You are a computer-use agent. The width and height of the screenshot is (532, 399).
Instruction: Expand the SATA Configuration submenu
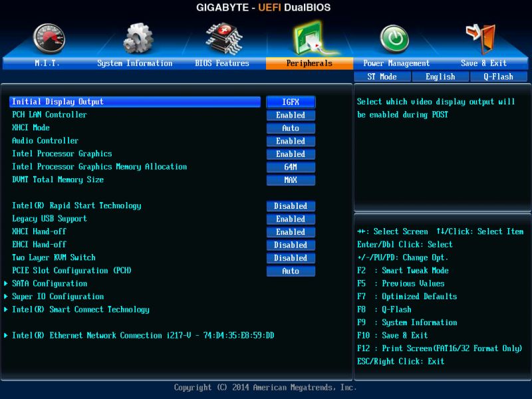pos(49,283)
